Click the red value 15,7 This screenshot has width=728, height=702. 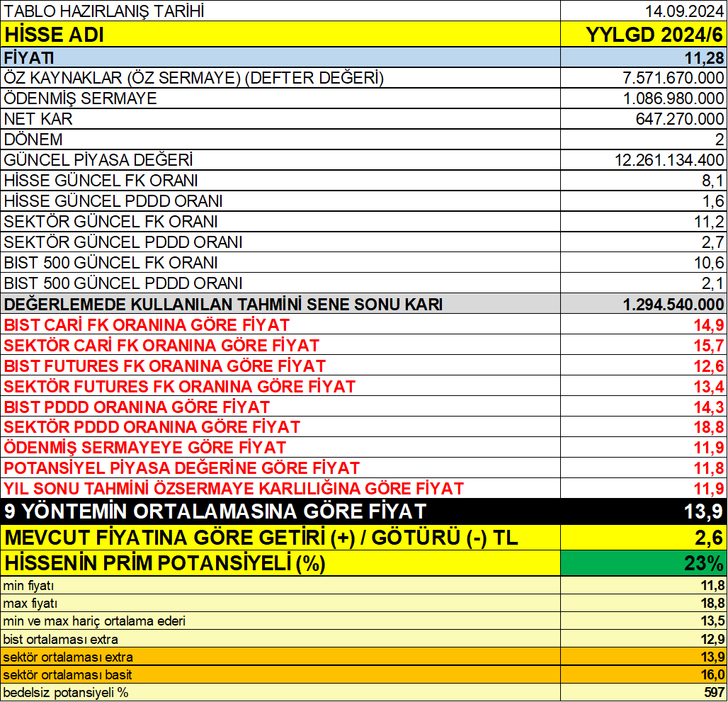coord(709,346)
